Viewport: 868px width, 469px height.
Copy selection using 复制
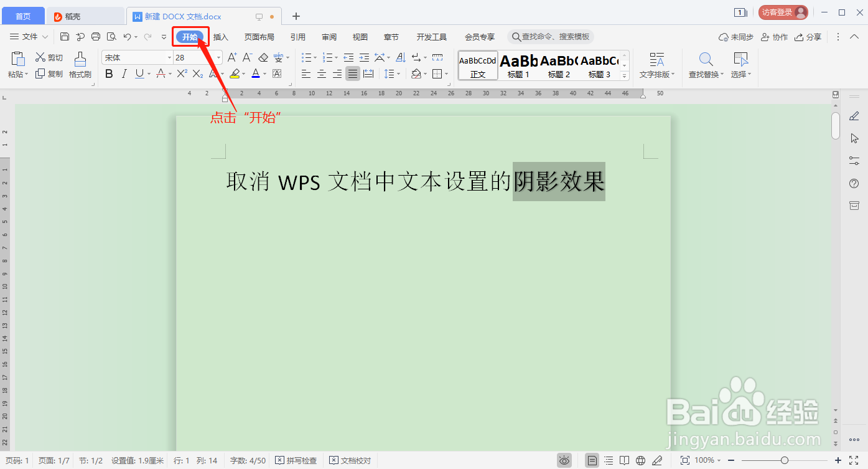coord(49,73)
